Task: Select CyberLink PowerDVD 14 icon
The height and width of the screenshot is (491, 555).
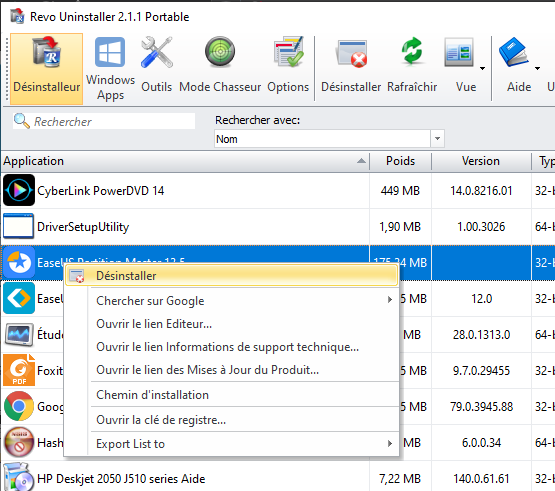Action: tap(19, 190)
